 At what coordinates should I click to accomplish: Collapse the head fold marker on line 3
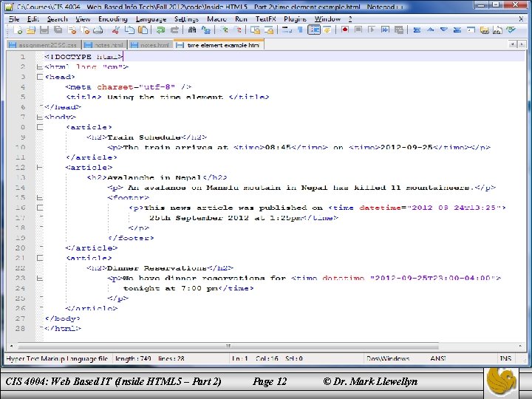point(40,77)
